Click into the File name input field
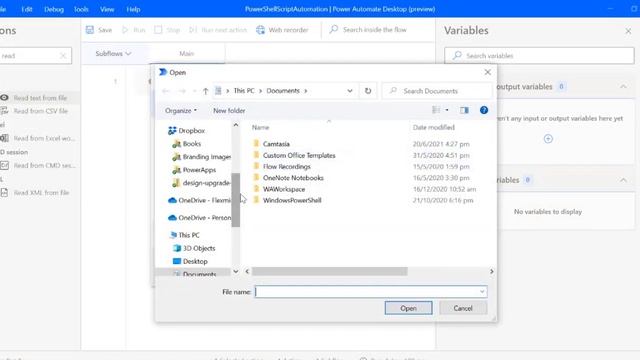The width and height of the screenshot is (640, 360). 367,292
